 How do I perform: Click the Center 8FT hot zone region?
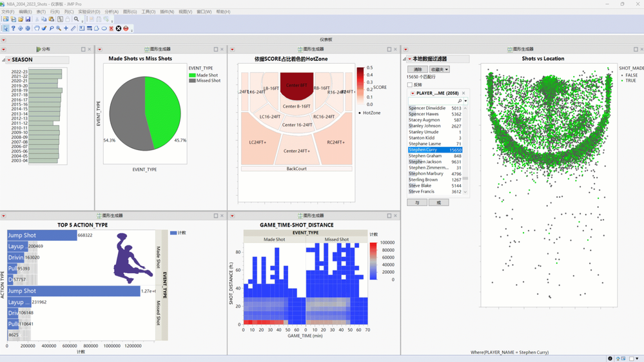297,85
